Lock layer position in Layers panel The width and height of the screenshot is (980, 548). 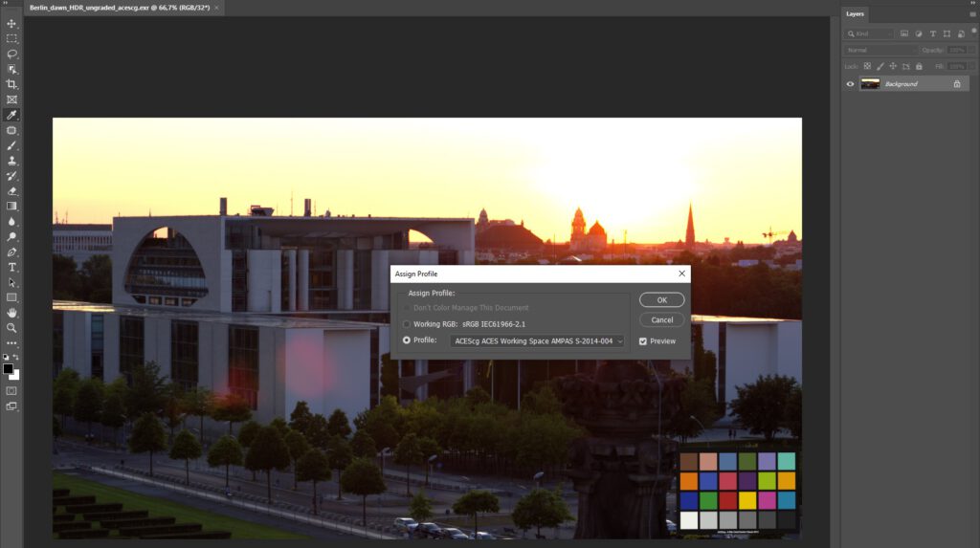pyautogui.click(x=893, y=66)
